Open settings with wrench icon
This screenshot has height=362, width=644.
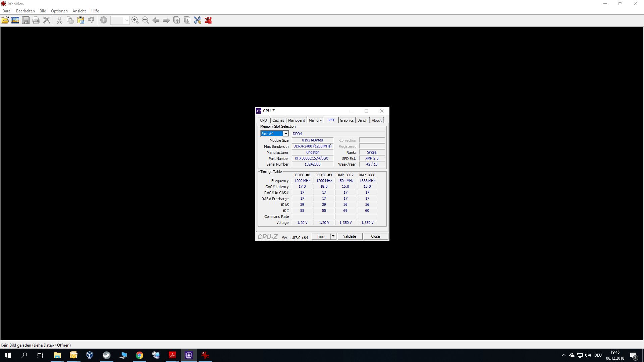(x=198, y=20)
